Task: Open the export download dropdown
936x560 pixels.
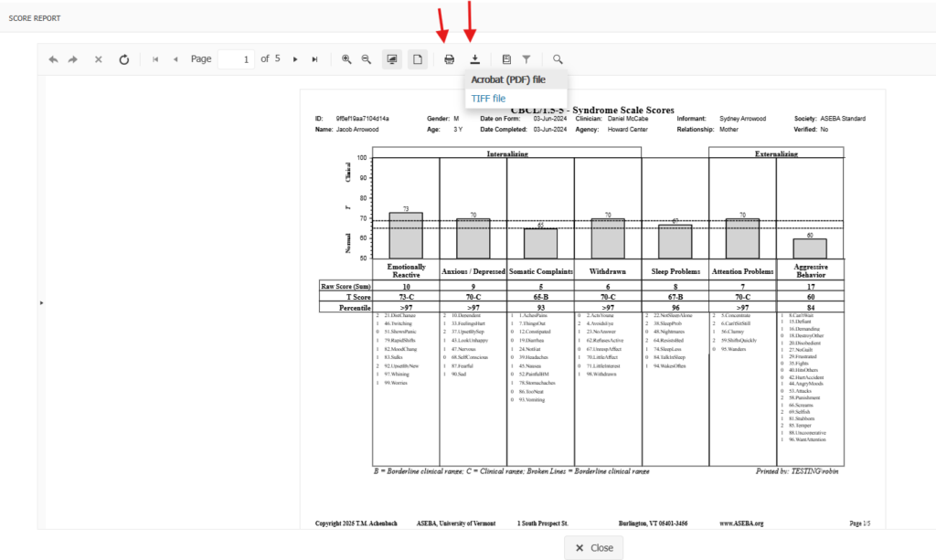Action: [x=475, y=59]
